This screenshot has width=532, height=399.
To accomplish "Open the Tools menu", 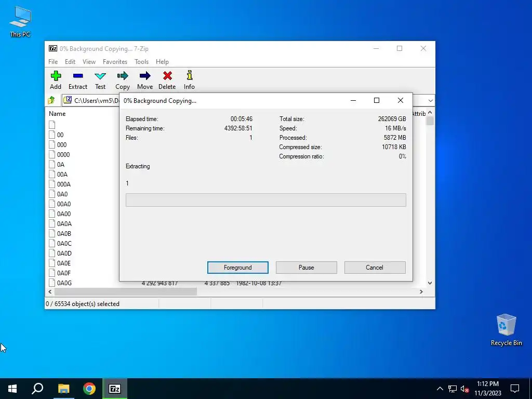I will point(141,62).
